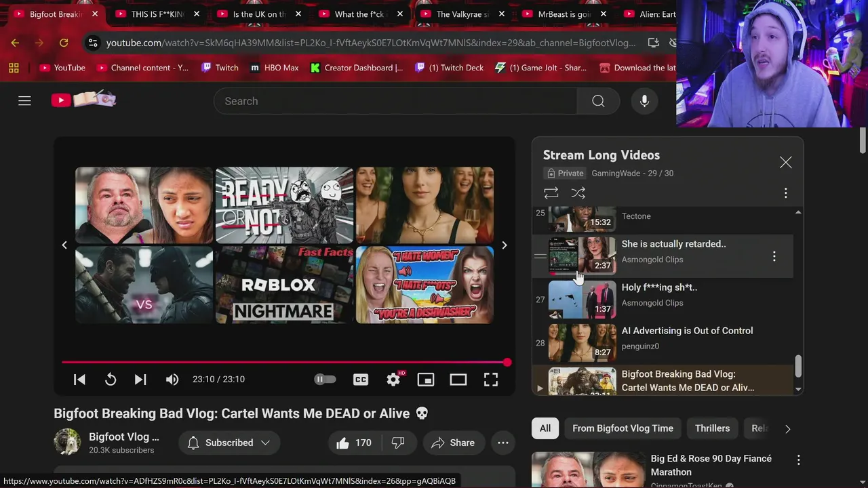Click the browser address bar URL
Image resolution: width=868 pixels, height=488 pixels.
[371, 43]
